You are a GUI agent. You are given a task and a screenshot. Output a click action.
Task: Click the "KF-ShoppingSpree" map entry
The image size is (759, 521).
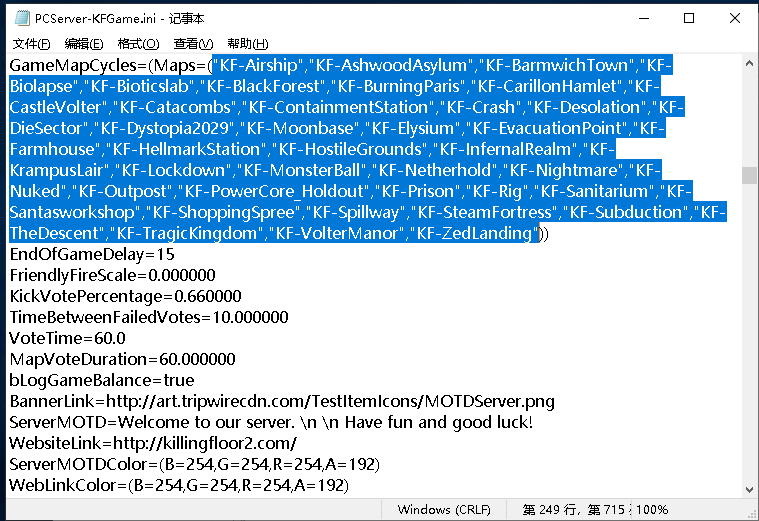coord(223,212)
